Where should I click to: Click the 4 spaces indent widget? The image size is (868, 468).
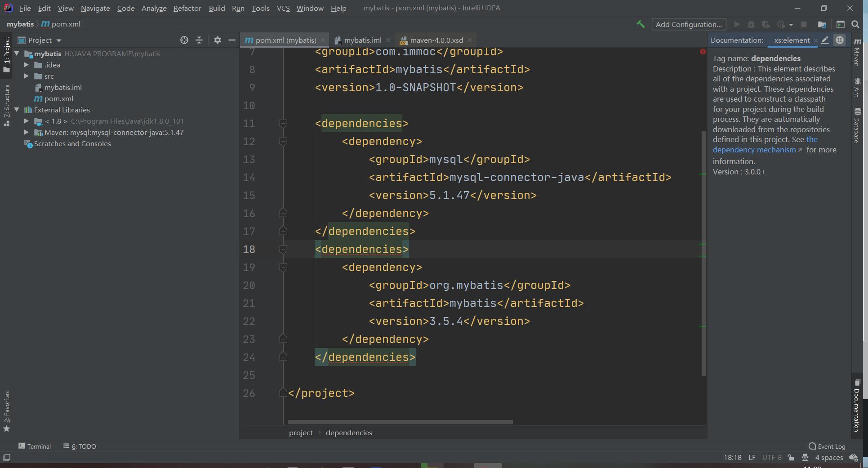click(829, 458)
